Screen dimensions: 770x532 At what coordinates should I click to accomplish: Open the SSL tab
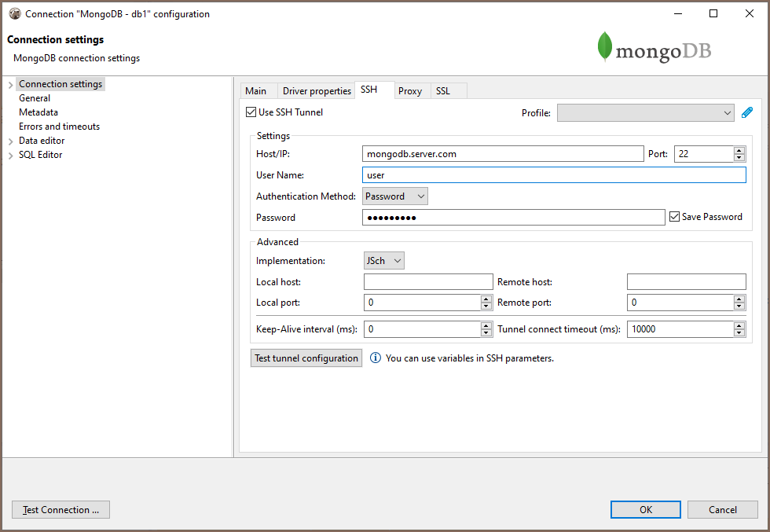pyautogui.click(x=443, y=91)
